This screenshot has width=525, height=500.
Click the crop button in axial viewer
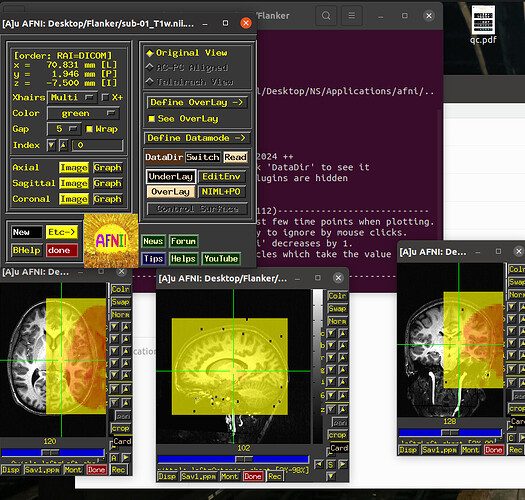(120, 428)
